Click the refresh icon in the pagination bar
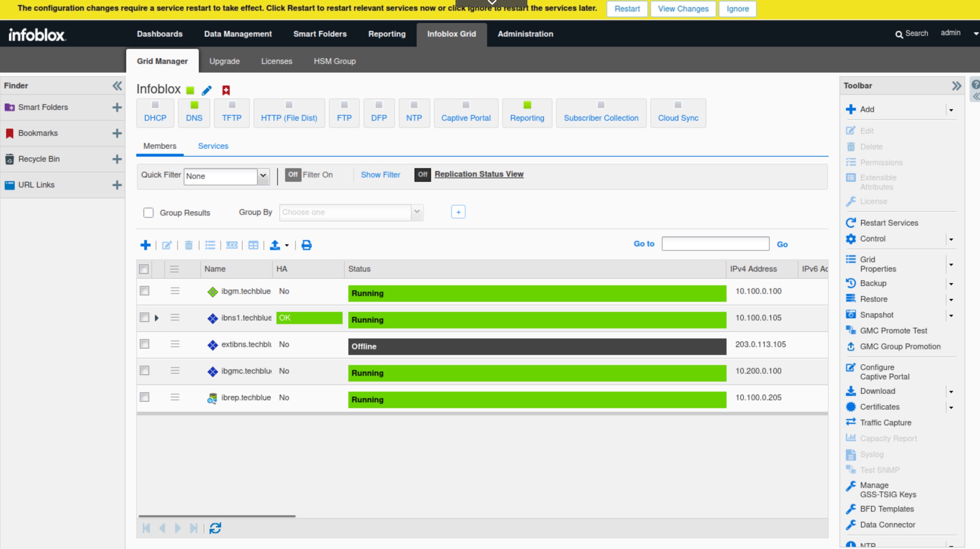The width and height of the screenshot is (980, 549). (215, 528)
